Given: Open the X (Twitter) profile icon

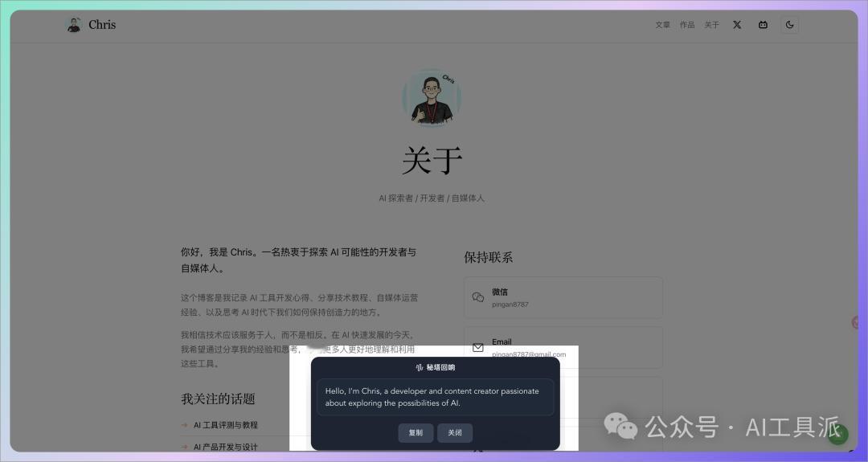Looking at the screenshot, I should click(x=737, y=24).
